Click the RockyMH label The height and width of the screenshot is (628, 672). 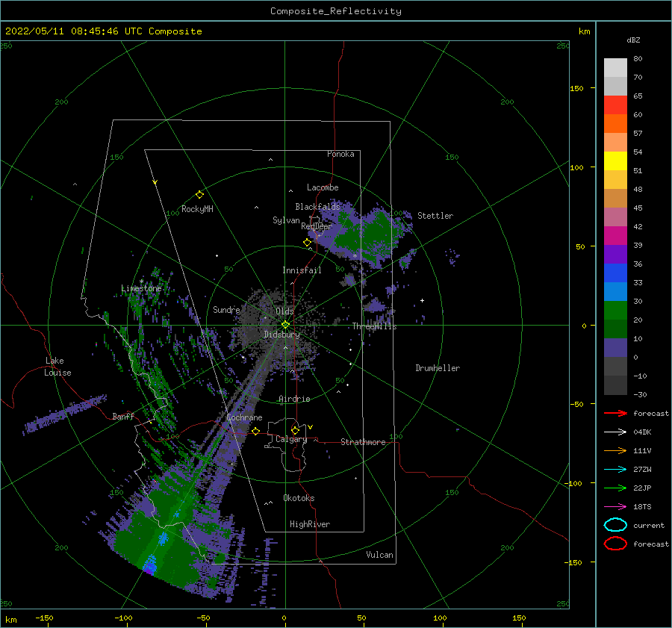point(197,209)
